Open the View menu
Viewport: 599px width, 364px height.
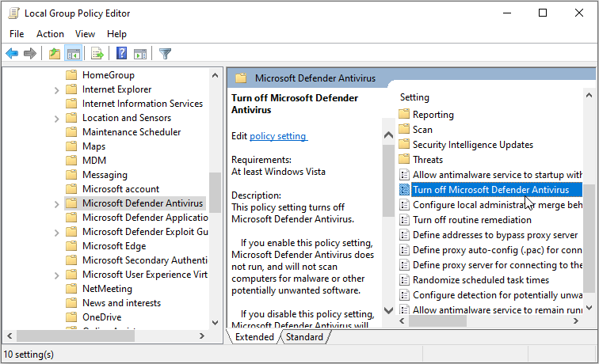(x=85, y=34)
